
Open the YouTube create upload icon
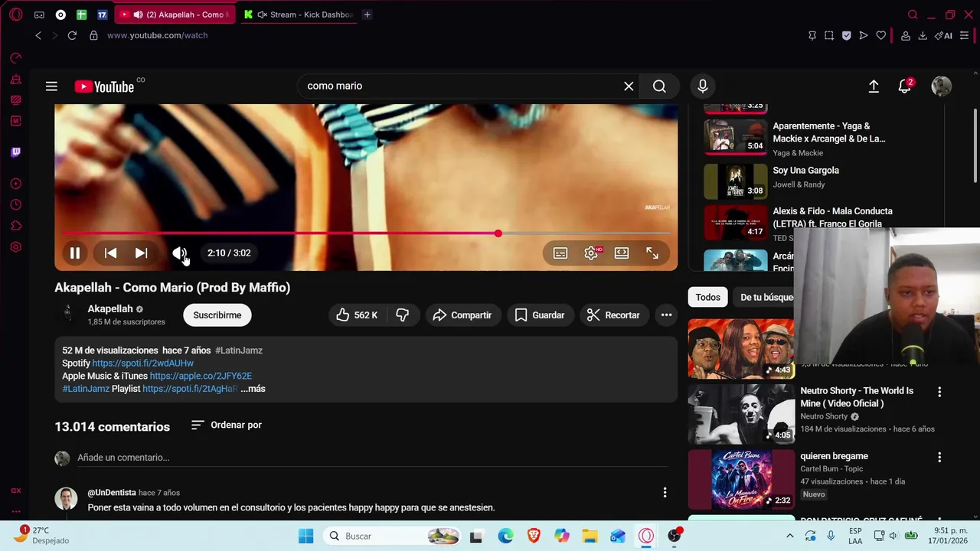click(874, 86)
